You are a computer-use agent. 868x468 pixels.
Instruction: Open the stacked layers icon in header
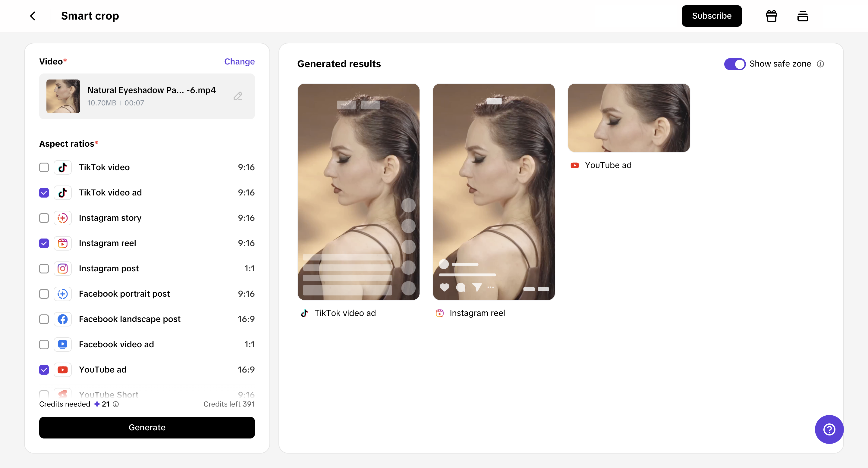[803, 16]
